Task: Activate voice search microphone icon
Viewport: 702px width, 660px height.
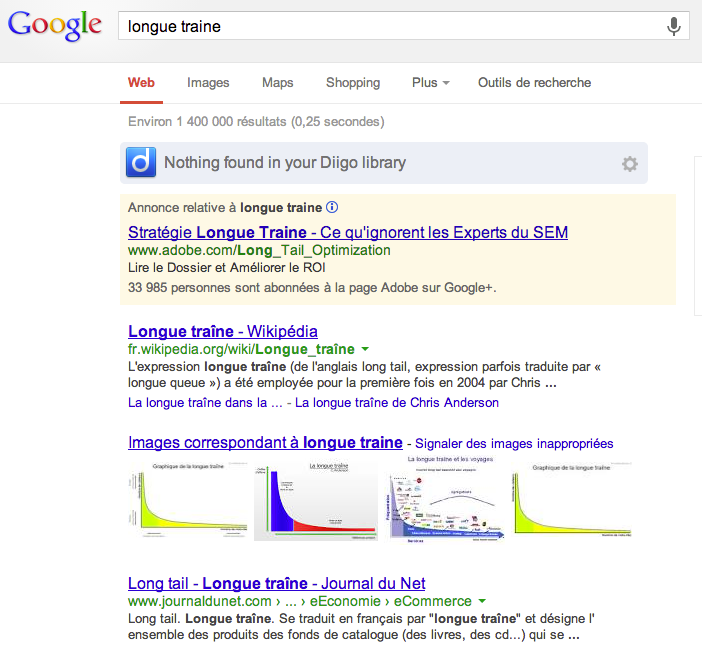Action: (x=673, y=26)
